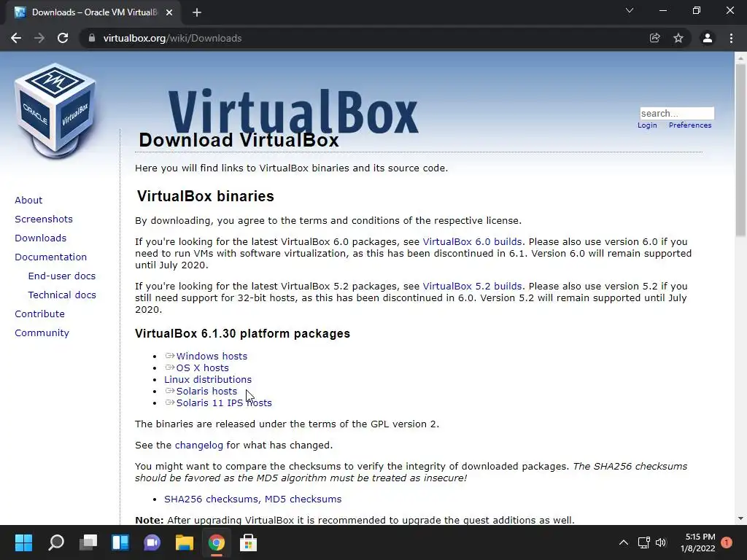Click the address bar URL
The image size is (747, 560).
pyautogui.click(x=172, y=38)
